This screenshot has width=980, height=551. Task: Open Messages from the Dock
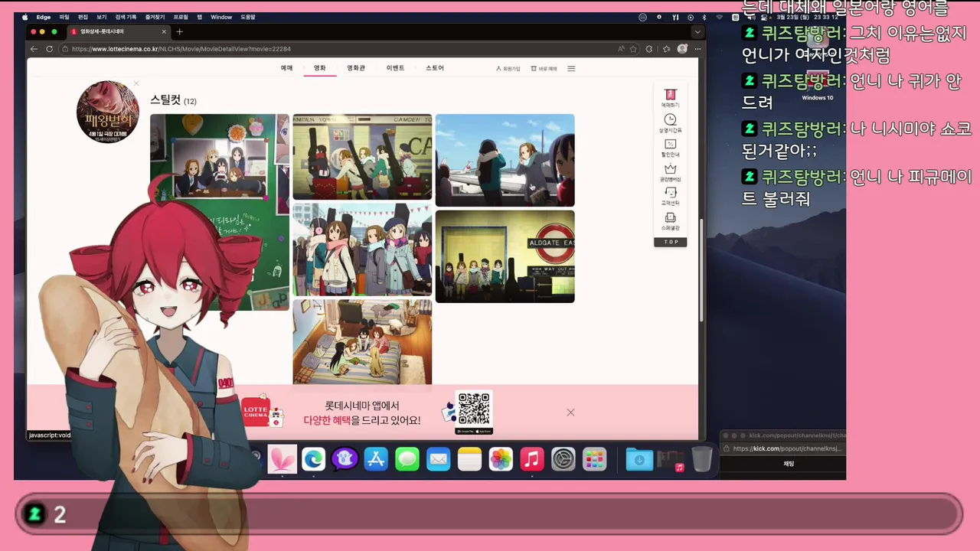(407, 458)
